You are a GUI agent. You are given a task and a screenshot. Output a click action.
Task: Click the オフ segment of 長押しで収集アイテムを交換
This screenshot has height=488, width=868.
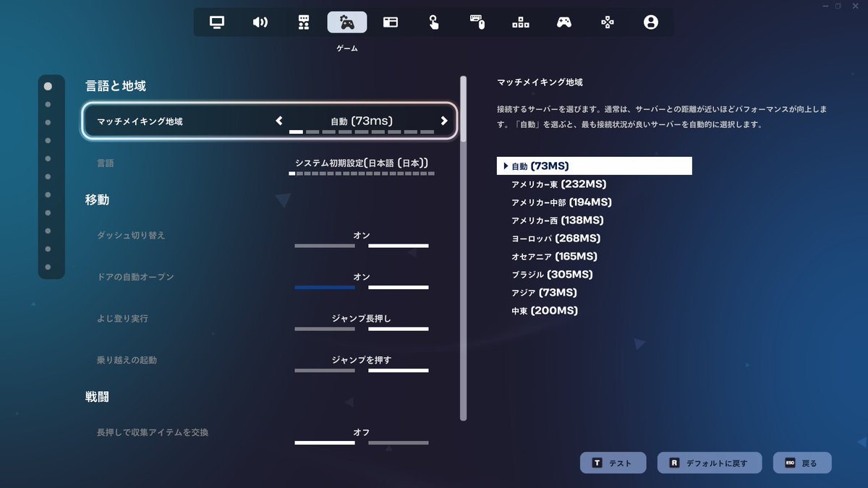tap(325, 442)
